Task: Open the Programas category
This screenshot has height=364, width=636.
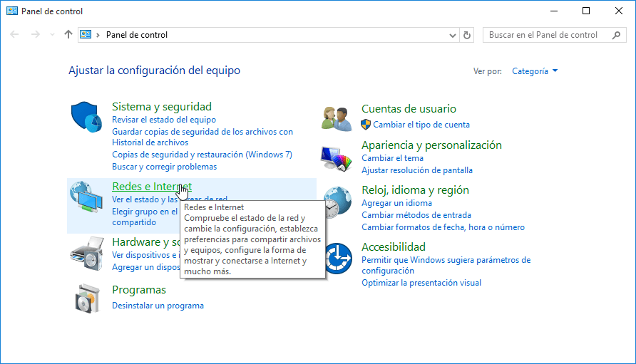Action: coord(139,290)
